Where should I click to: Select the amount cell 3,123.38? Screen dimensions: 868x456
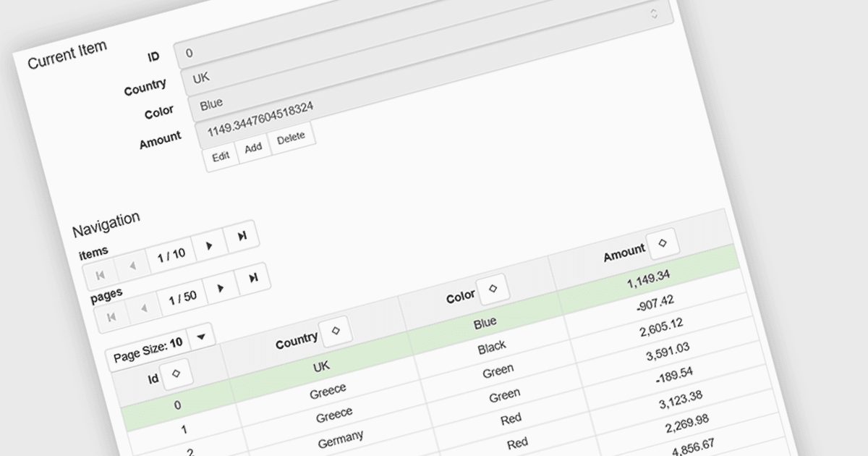[x=681, y=398]
